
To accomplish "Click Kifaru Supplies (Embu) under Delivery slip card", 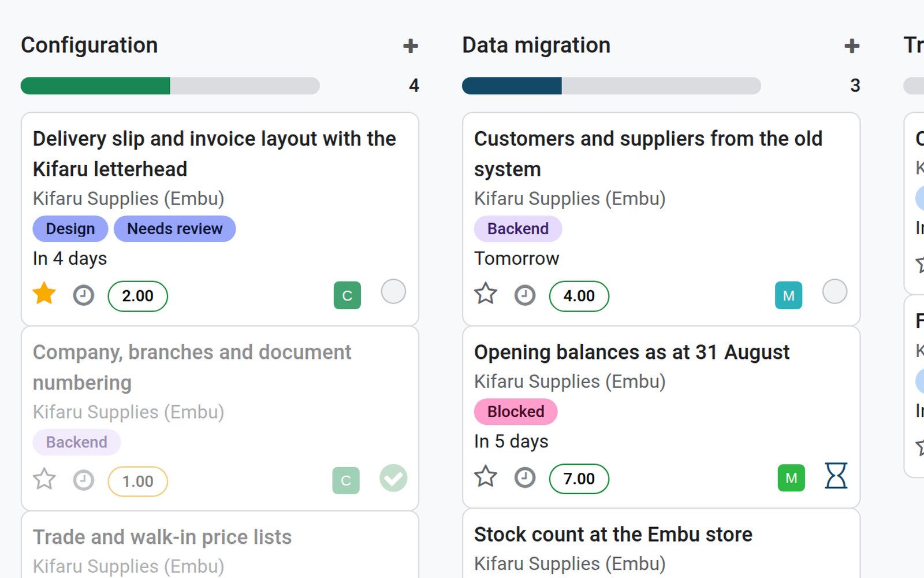I will click(129, 198).
